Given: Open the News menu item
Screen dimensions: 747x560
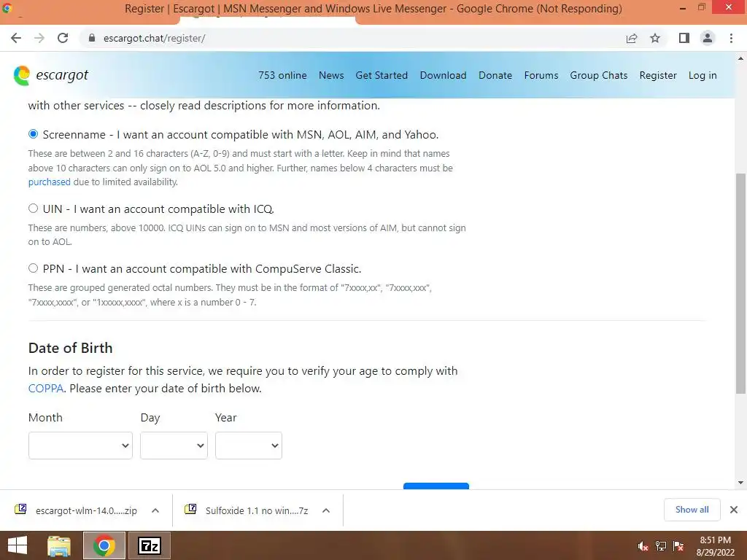Looking at the screenshot, I should (331, 75).
